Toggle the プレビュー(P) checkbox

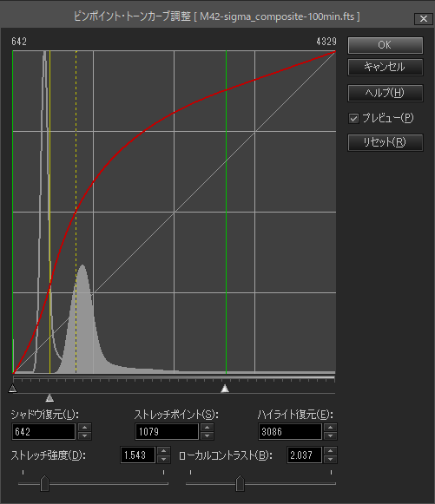tap(353, 118)
